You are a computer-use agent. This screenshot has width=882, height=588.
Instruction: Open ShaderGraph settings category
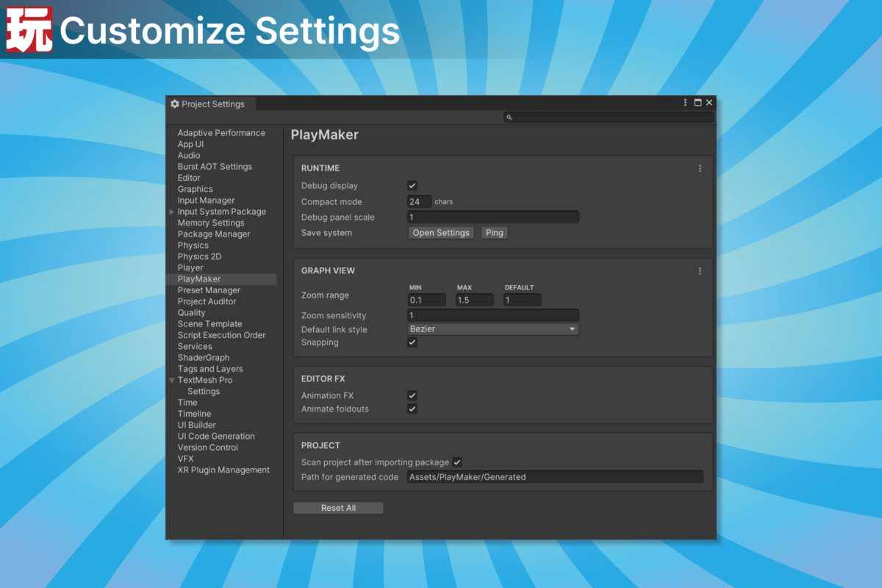(204, 358)
